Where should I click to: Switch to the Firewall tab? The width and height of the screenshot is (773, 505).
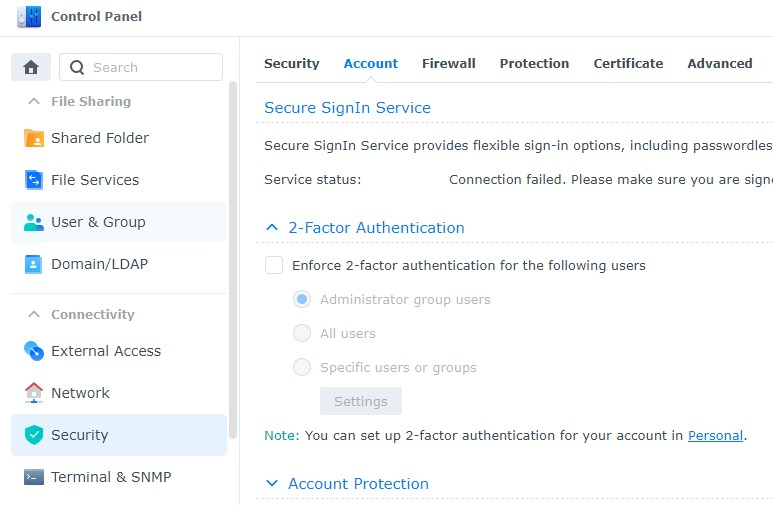pos(448,63)
